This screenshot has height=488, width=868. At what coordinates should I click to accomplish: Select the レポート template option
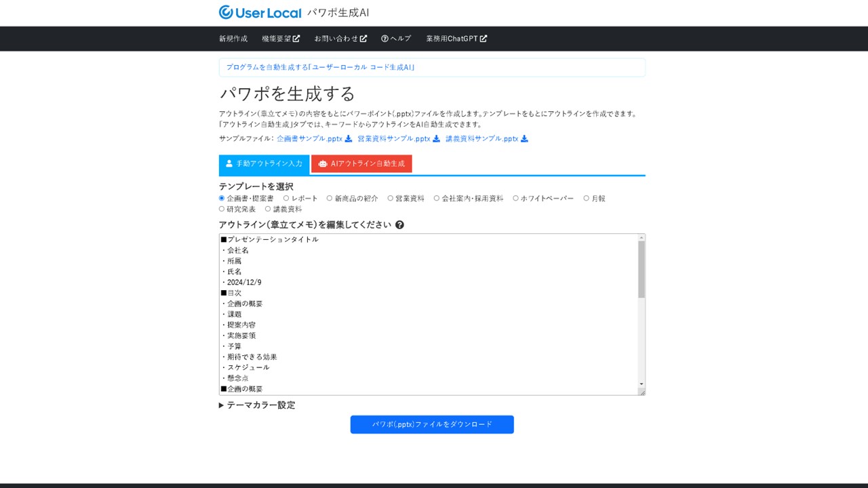[286, 198]
